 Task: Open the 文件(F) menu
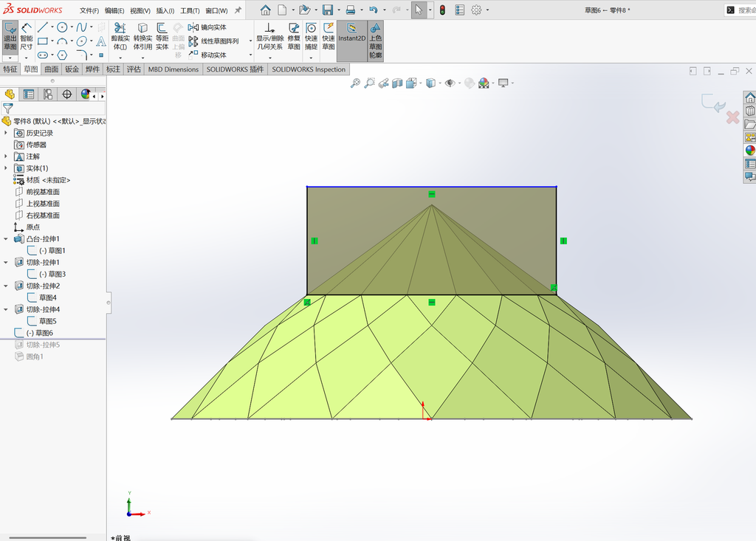pos(89,10)
